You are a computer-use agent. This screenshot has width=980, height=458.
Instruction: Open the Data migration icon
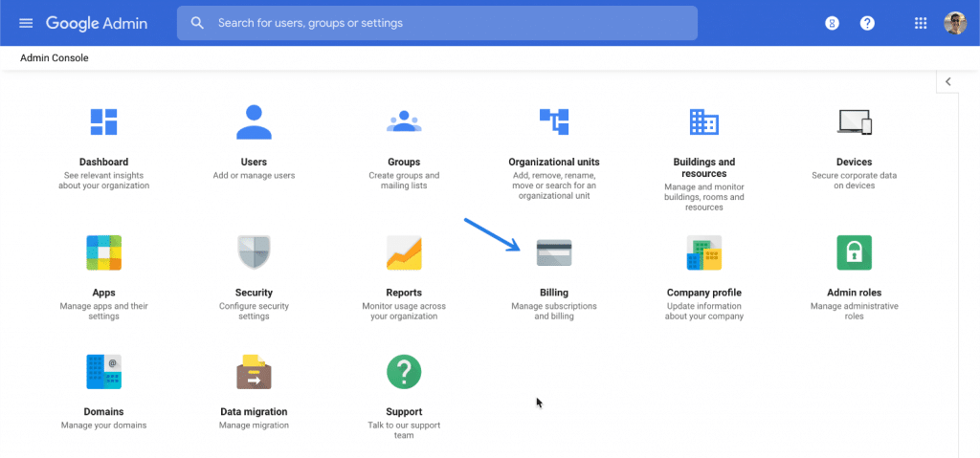[x=254, y=372]
